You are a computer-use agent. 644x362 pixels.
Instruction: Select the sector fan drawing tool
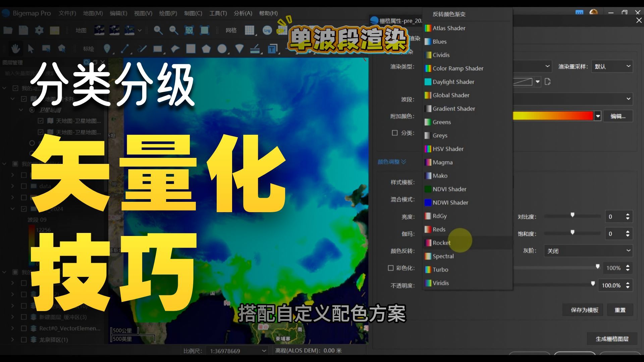pos(239,49)
